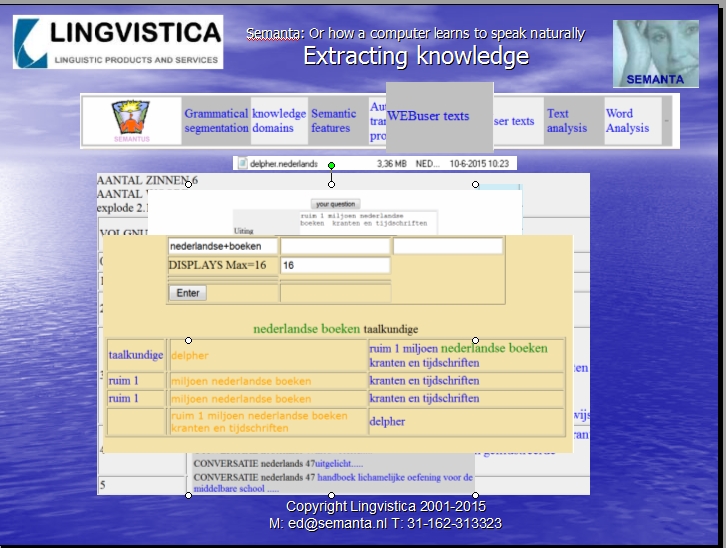The image size is (726, 548).
Task: Click the Lingvistica logo image
Action: point(118,42)
